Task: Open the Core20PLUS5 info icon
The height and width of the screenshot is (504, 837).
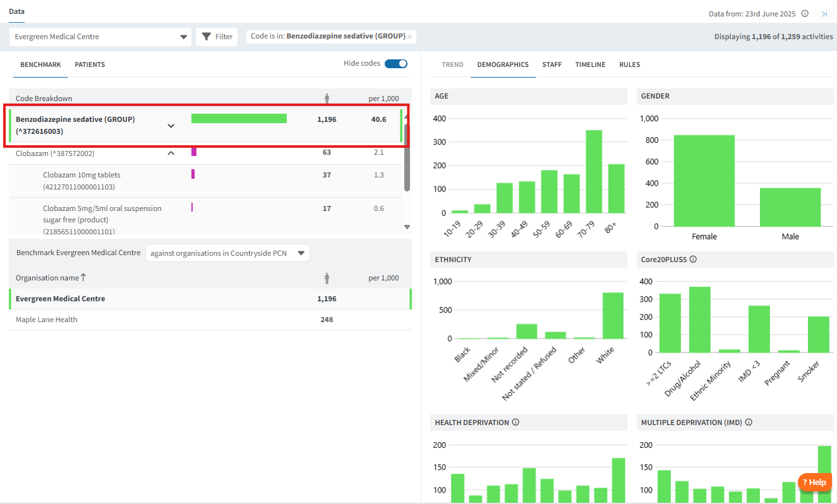Action: (x=693, y=259)
